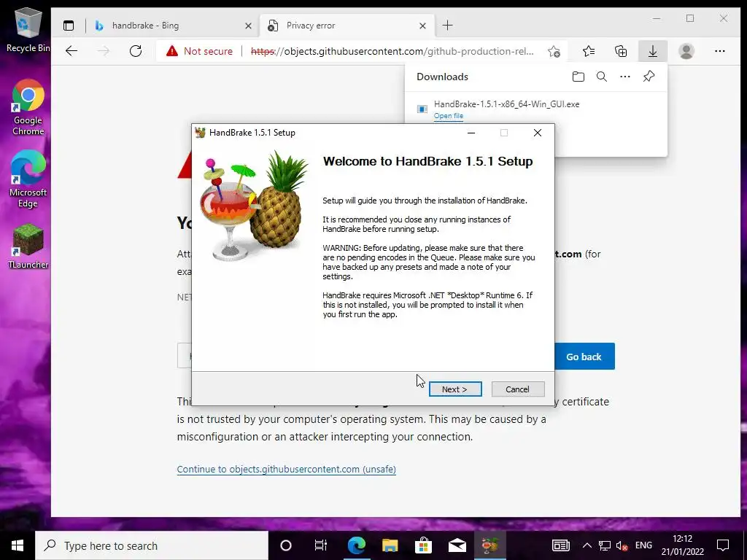The image size is (747, 560).
Task: Open more options in Downloads panel
Action: click(625, 77)
